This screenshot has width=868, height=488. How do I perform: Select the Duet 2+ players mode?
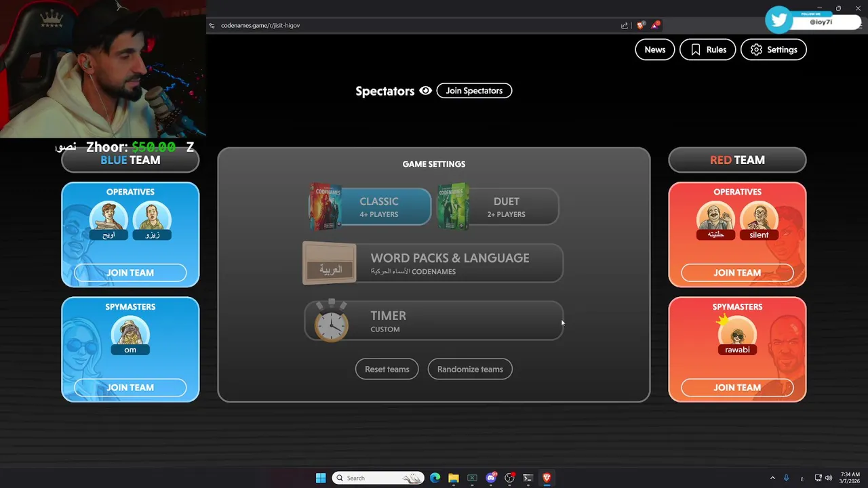[498, 207]
